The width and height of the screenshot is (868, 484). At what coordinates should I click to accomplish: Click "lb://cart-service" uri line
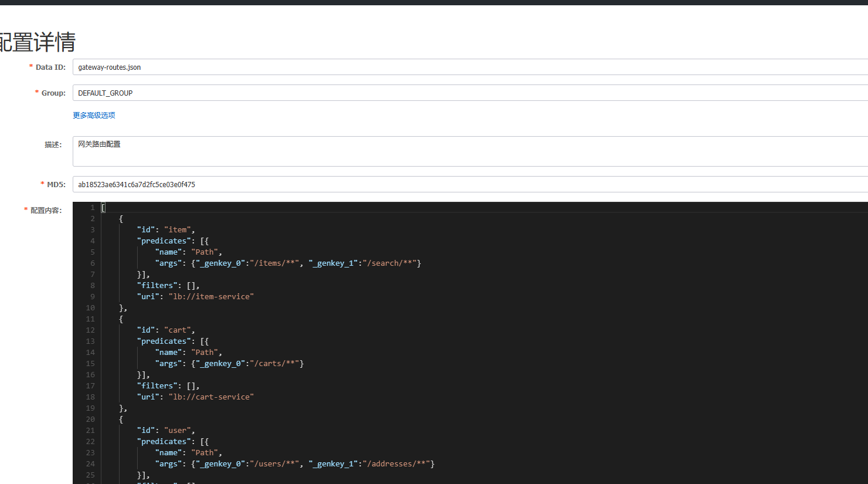195,397
